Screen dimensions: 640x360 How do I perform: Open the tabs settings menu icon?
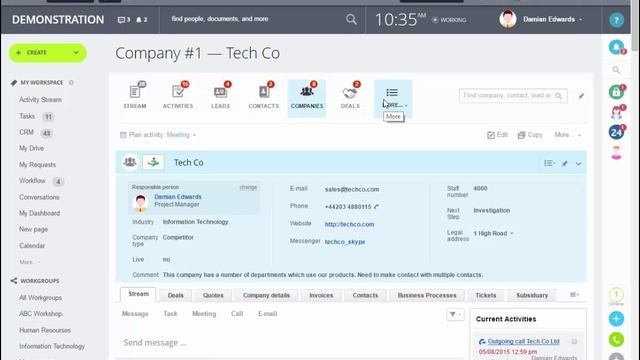click(574, 295)
